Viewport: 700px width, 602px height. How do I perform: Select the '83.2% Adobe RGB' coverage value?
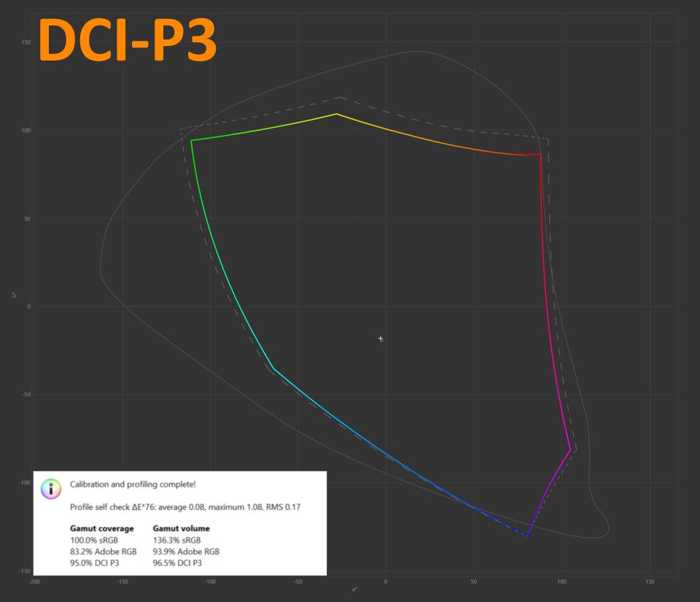click(x=103, y=552)
